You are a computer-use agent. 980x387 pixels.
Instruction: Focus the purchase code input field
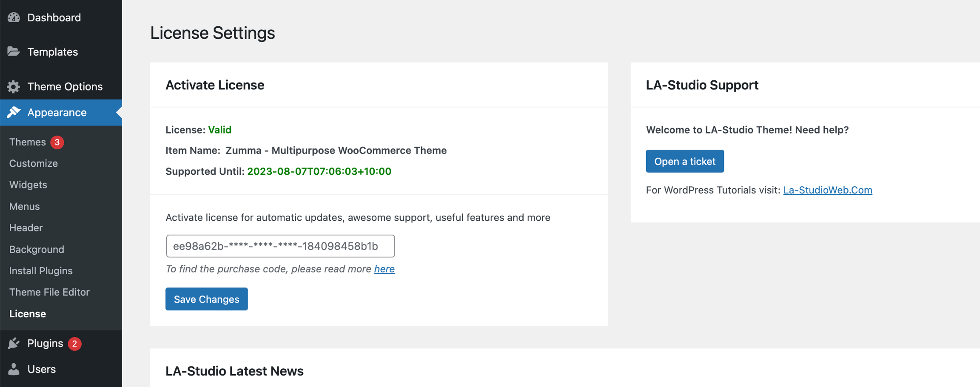tap(280, 246)
